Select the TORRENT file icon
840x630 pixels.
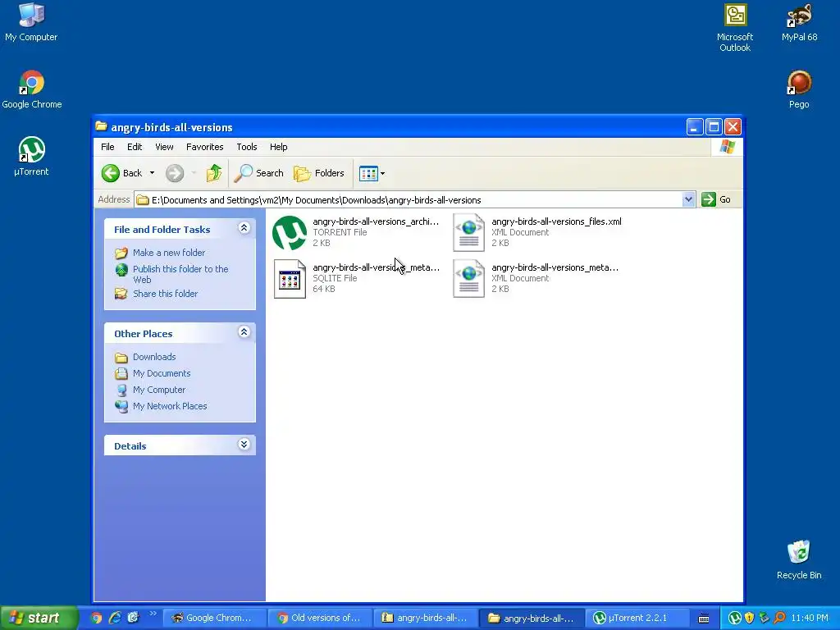[290, 232]
